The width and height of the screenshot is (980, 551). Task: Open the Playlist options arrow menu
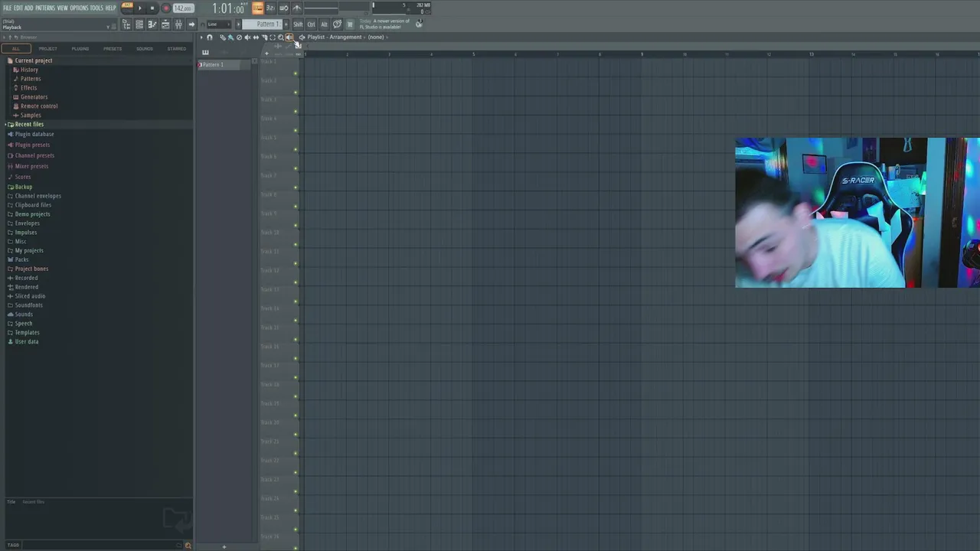click(x=201, y=37)
